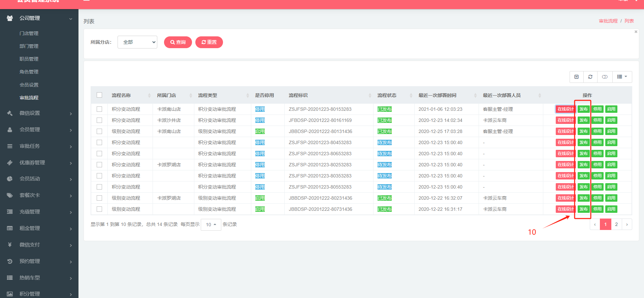Open the 所属分店 dropdown showing 全部
Image resolution: width=644 pixels, height=298 pixels.
137,42
